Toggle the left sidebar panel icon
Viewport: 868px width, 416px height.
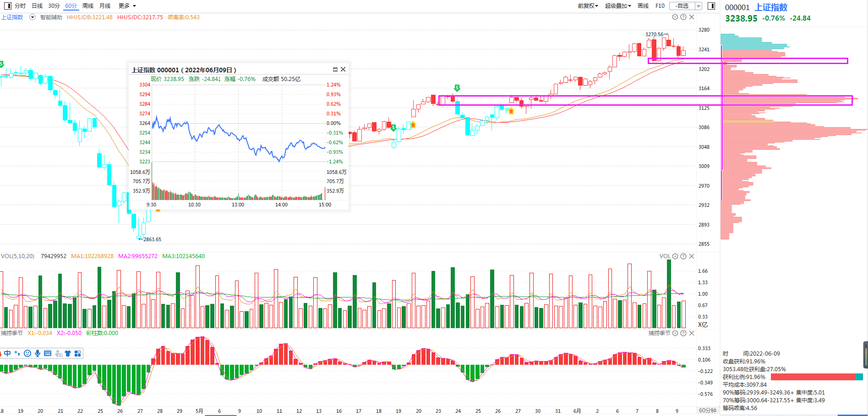point(7,6)
